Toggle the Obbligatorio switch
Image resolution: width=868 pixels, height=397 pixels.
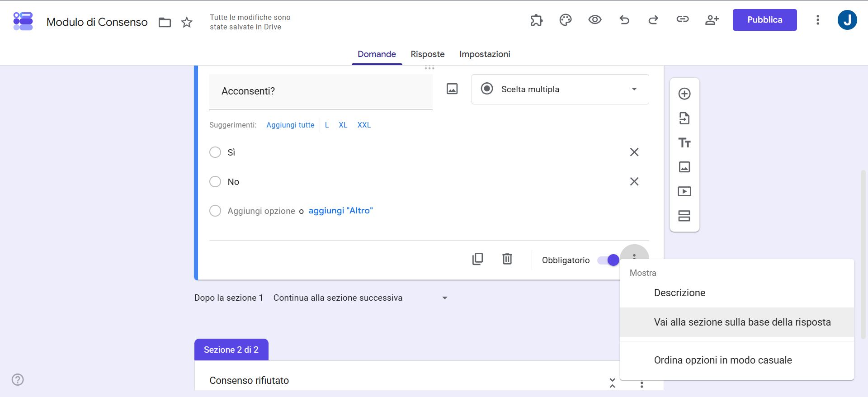608,260
